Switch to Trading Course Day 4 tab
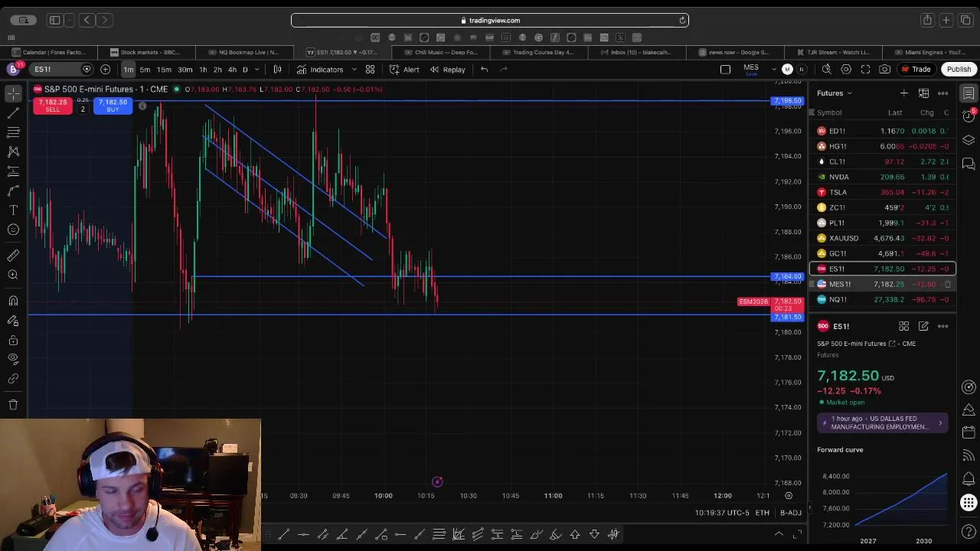Image resolution: width=980 pixels, height=551 pixels. pos(537,52)
